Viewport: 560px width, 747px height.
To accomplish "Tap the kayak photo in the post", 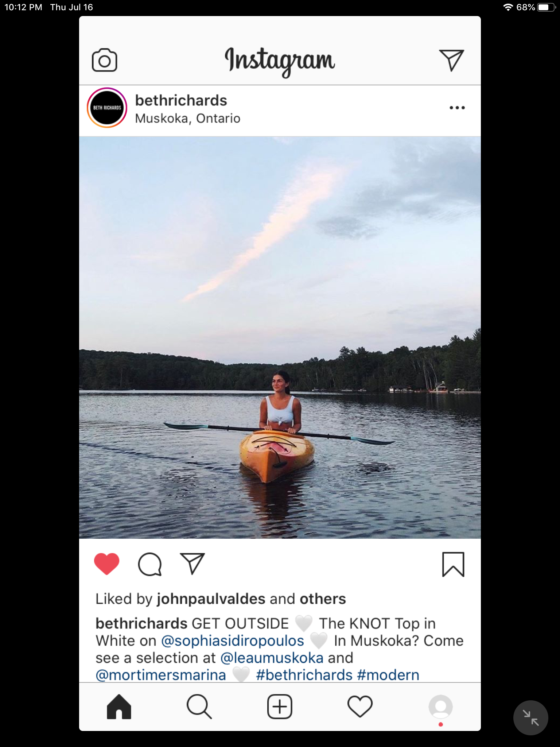I will (x=280, y=337).
